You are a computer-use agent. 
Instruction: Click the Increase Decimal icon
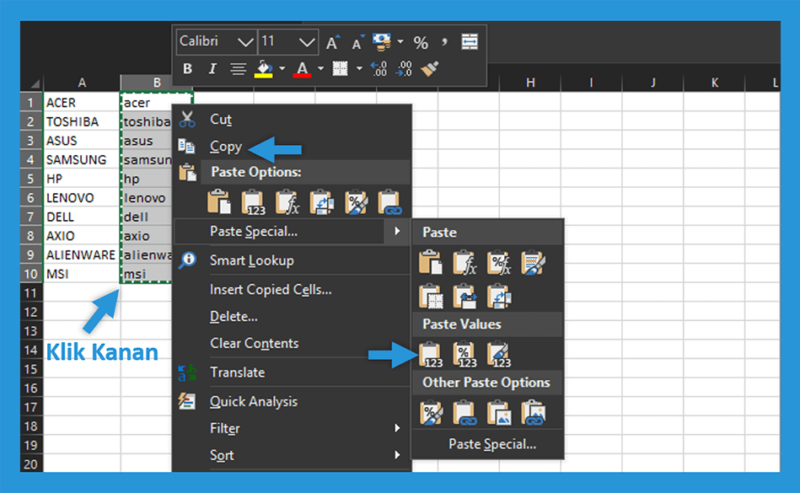[x=379, y=69]
